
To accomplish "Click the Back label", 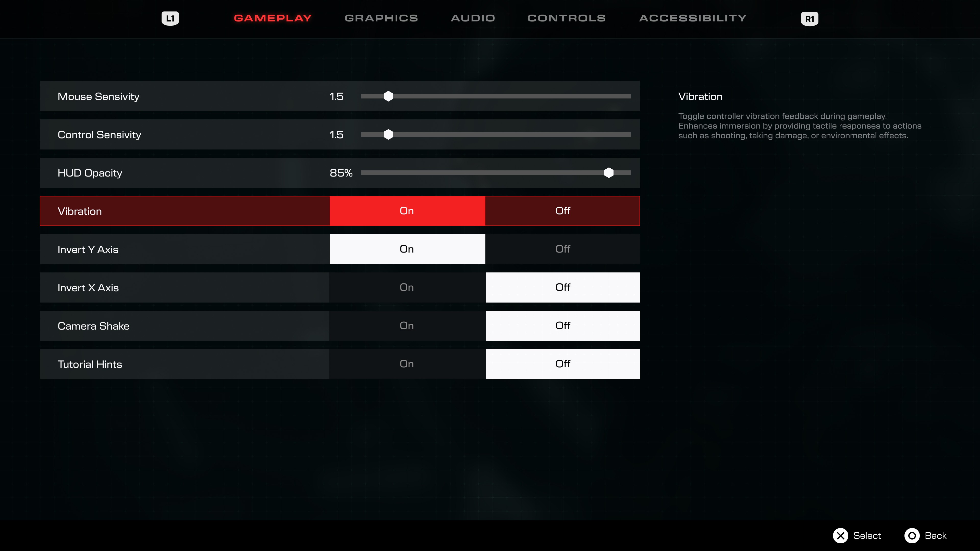I will (x=935, y=535).
